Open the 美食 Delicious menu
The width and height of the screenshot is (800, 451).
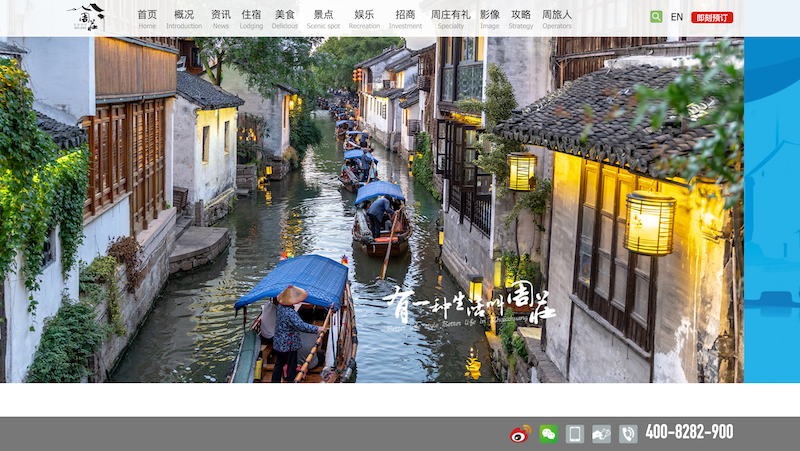coord(285,19)
